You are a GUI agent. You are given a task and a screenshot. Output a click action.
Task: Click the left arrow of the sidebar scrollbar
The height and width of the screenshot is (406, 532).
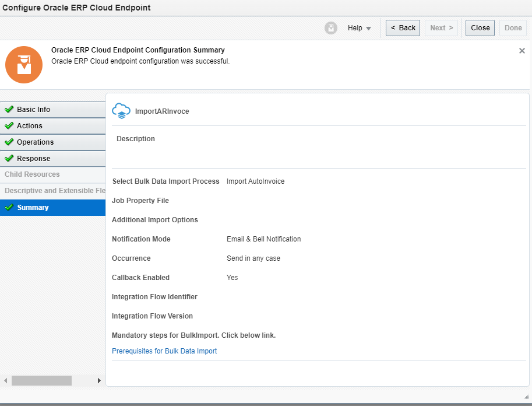(5, 380)
